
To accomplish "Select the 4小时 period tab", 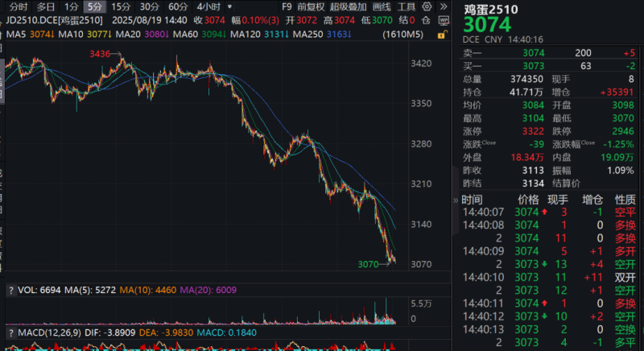I will coord(208,6).
